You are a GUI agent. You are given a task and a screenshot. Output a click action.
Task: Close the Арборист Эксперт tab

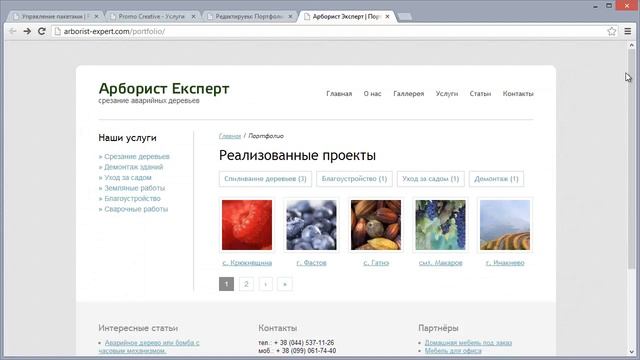coord(387,17)
